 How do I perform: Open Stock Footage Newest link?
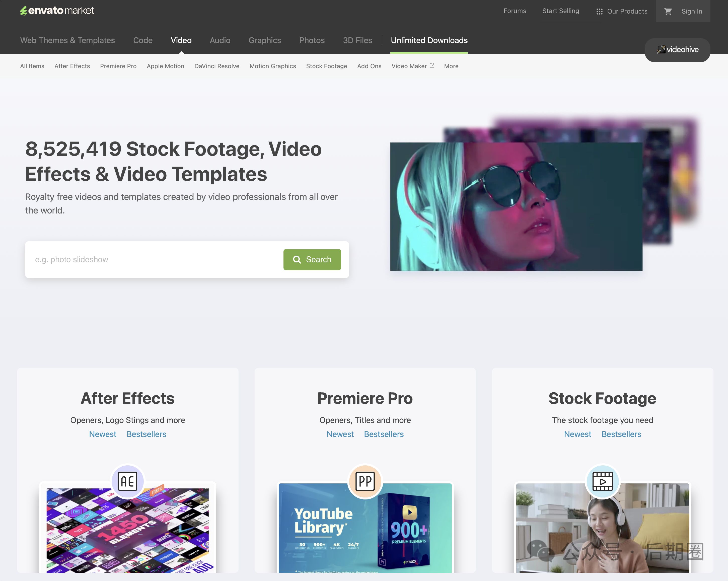point(577,434)
